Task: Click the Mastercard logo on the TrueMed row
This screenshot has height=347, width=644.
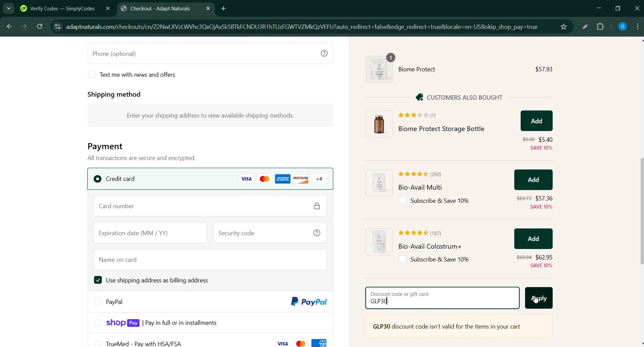Action: click(301, 343)
